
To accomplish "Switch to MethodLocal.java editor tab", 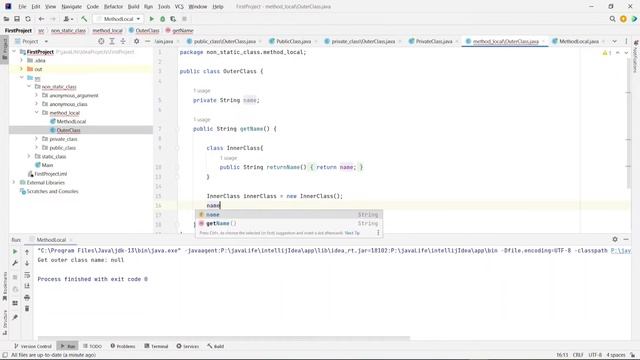I will click(578, 41).
